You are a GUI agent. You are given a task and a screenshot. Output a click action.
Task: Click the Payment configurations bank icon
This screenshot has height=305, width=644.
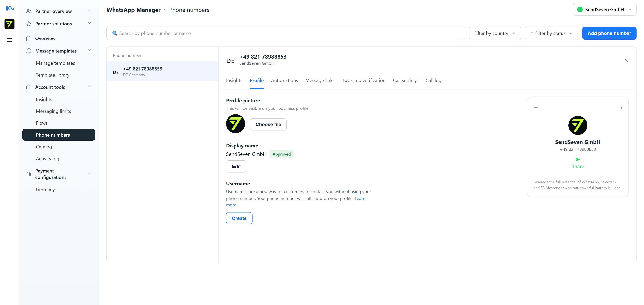29,174
